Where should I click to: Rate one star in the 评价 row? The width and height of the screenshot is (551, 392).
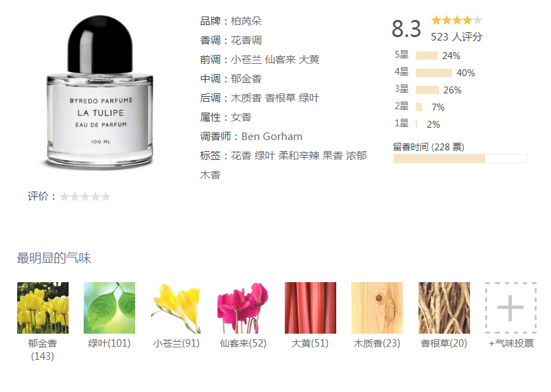[65, 196]
